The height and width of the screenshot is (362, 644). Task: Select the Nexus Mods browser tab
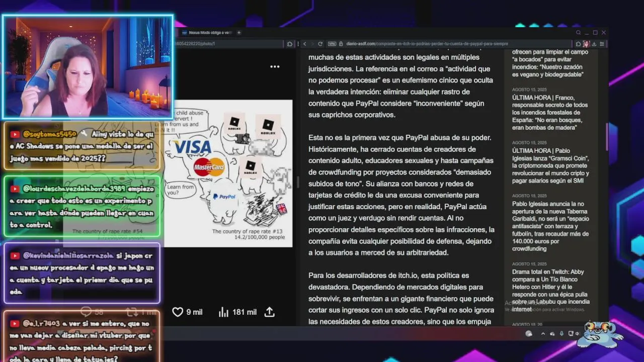pyautogui.click(x=206, y=33)
